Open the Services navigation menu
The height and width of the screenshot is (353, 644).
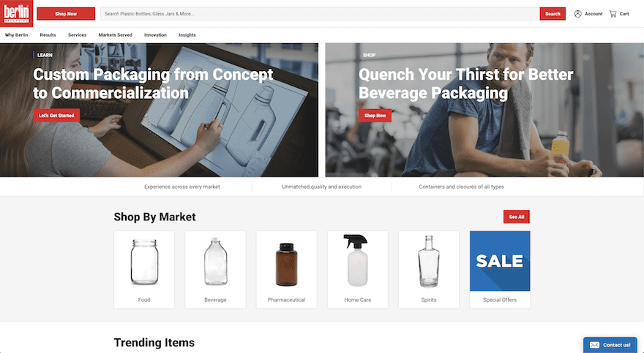click(x=78, y=35)
